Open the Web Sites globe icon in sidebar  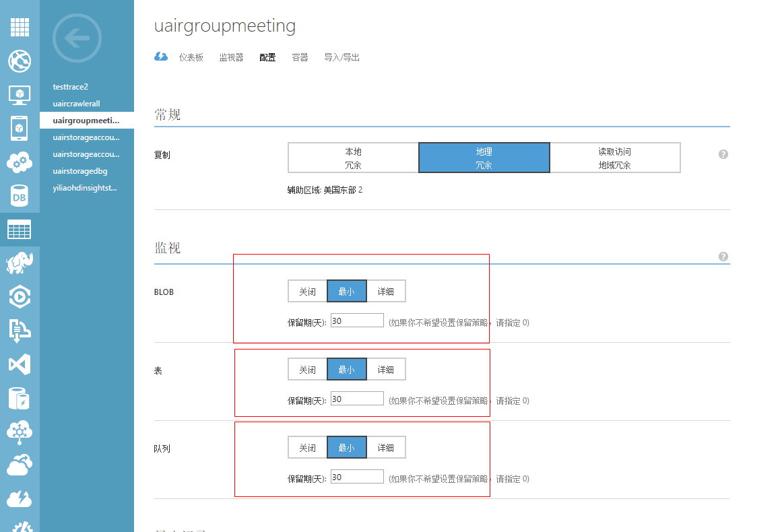click(x=20, y=61)
